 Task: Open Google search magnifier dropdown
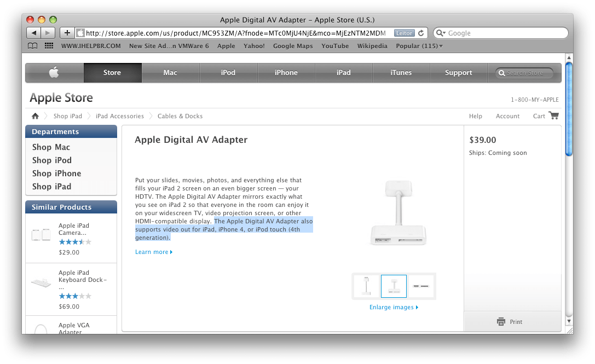[x=441, y=33]
